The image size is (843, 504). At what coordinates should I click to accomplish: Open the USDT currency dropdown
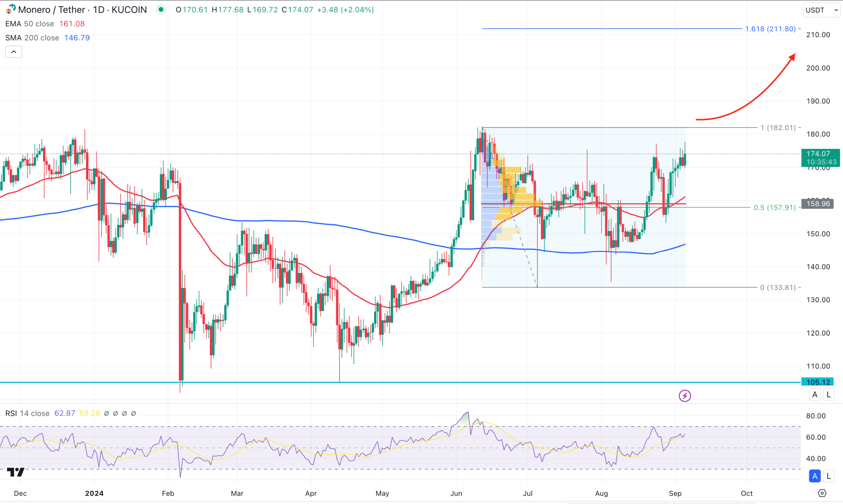(x=821, y=10)
